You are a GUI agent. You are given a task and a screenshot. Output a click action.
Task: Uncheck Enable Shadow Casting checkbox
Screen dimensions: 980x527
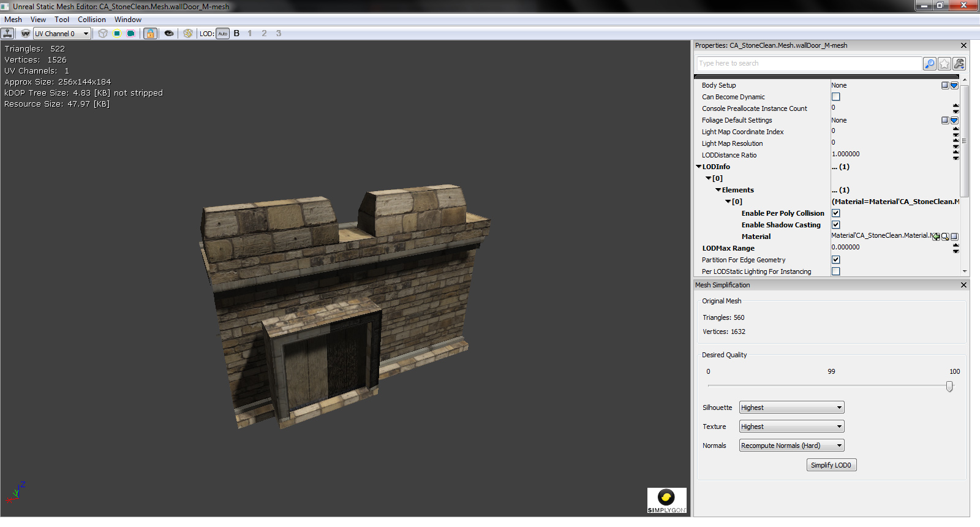(835, 225)
